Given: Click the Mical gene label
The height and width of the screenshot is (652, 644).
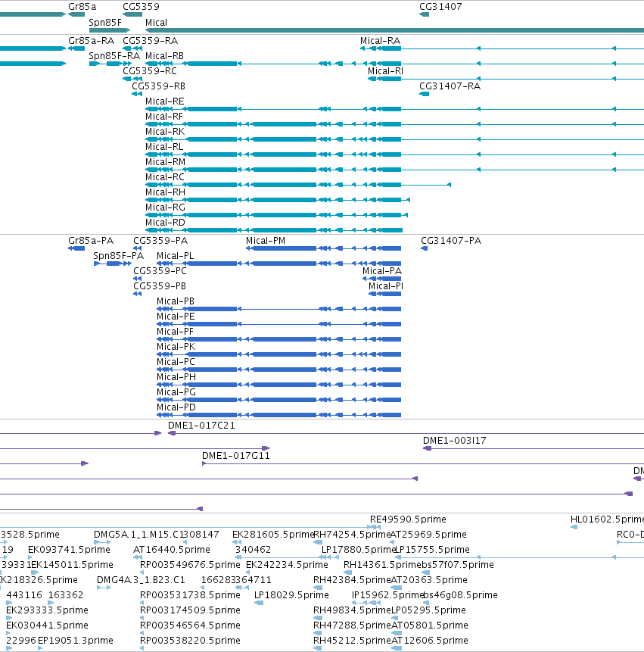Looking at the screenshot, I should tap(156, 23).
